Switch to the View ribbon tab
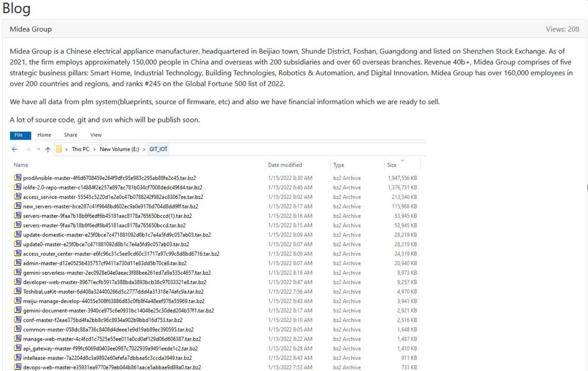 pyautogui.click(x=96, y=135)
